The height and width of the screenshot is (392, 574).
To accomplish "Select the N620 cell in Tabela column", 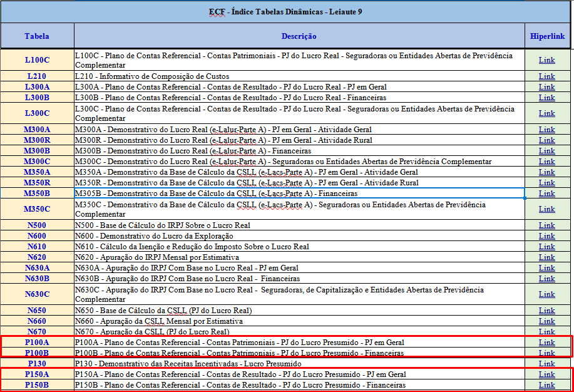I will 38,257.
